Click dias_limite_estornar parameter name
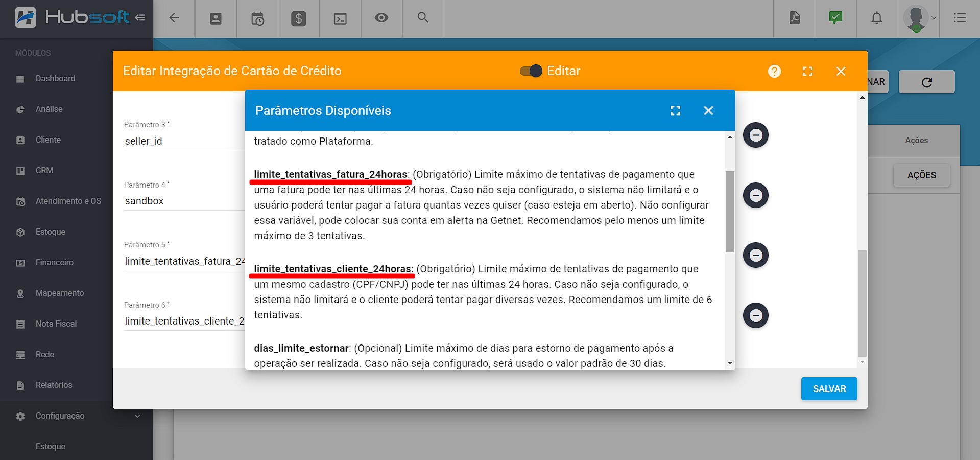 [x=301, y=348]
